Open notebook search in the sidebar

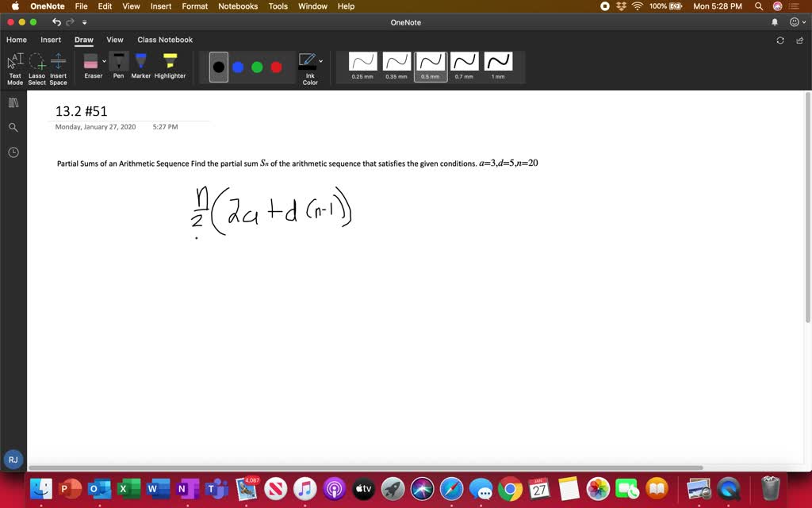tap(13, 127)
